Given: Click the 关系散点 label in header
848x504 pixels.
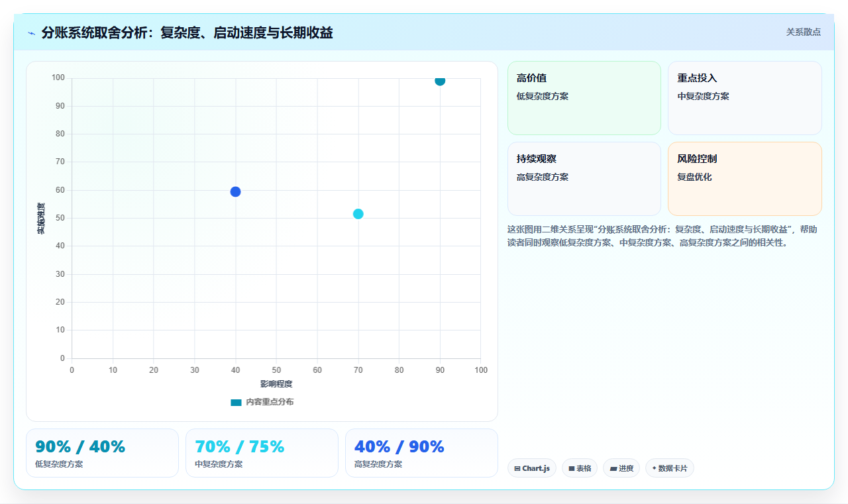Looking at the screenshot, I should [804, 32].
